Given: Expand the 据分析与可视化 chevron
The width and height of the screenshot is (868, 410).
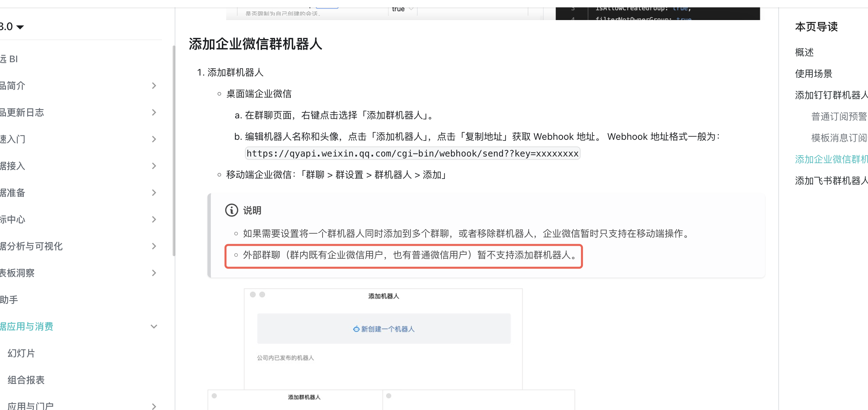Looking at the screenshot, I should 154,246.
